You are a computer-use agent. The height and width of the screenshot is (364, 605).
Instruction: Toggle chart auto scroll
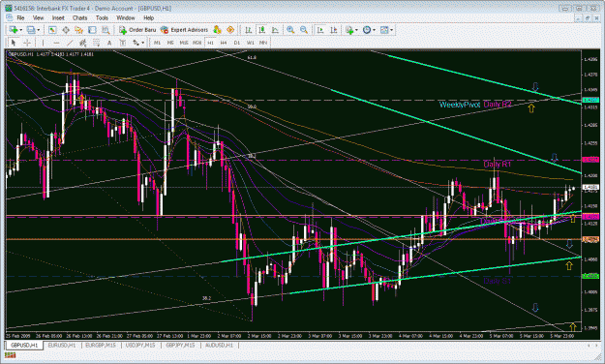pos(320,30)
